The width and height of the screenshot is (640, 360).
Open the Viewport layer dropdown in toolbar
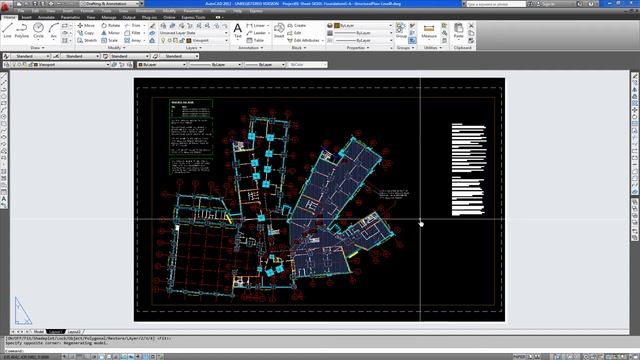pos(71,64)
